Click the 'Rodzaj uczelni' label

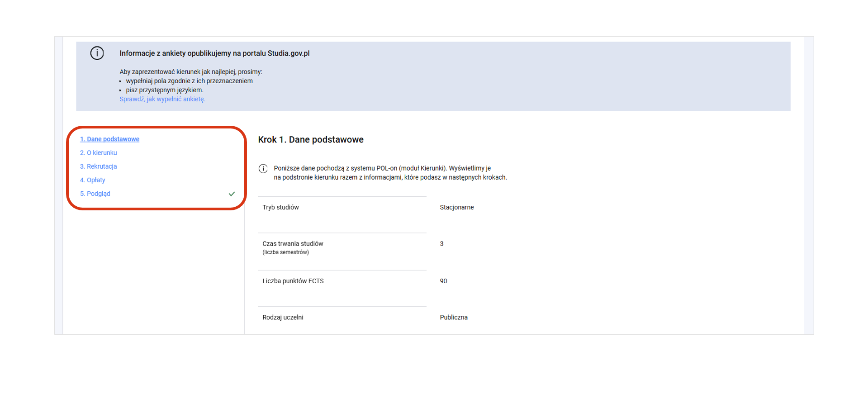[x=283, y=318]
